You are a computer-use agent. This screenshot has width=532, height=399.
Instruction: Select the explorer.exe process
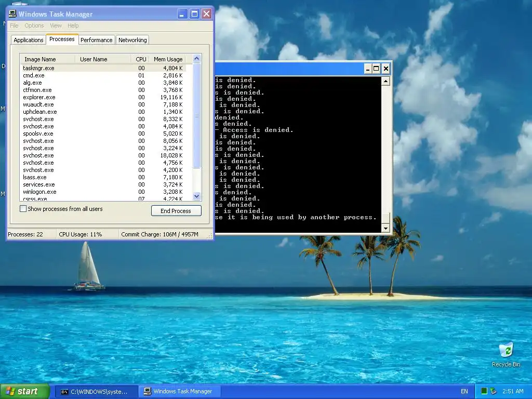click(x=102, y=97)
